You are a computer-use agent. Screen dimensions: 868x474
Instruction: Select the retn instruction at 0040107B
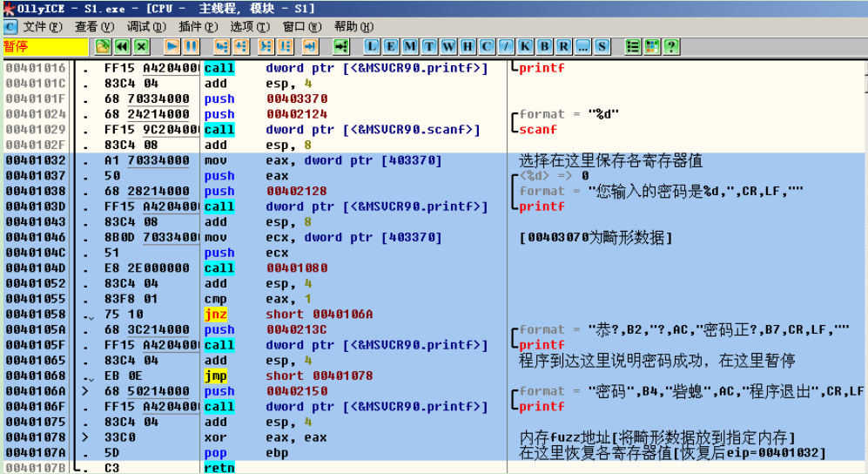point(219,468)
